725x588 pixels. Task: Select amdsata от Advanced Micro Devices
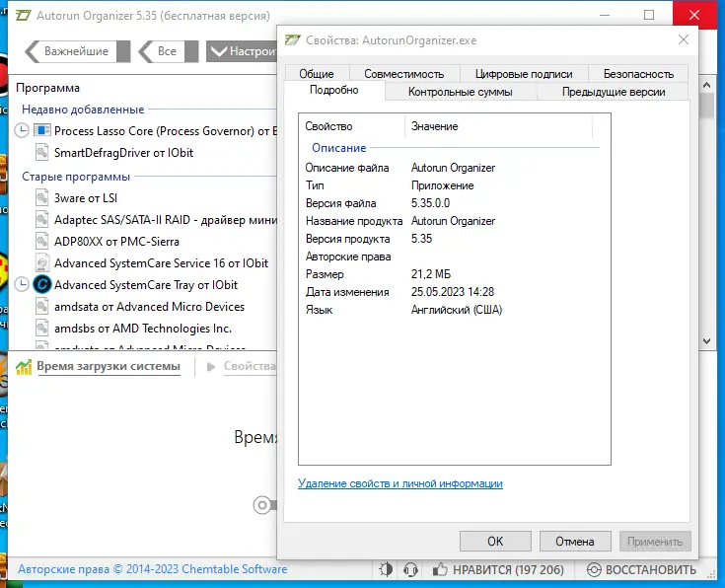(x=149, y=307)
